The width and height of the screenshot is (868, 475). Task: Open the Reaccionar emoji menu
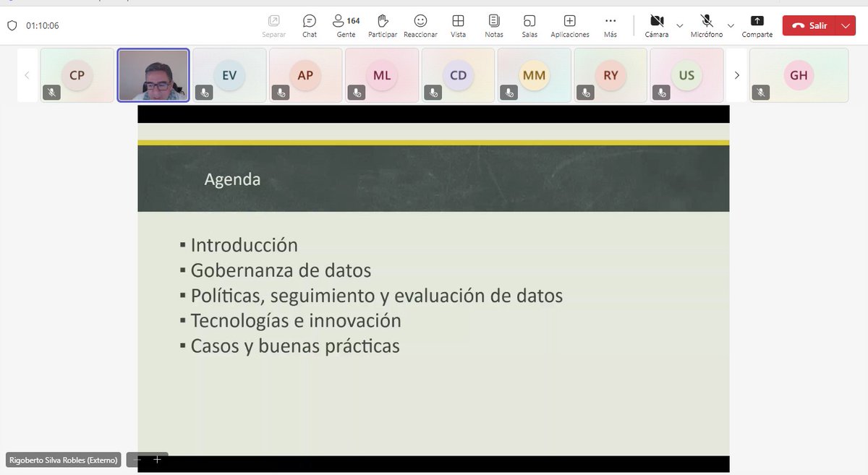(420, 25)
